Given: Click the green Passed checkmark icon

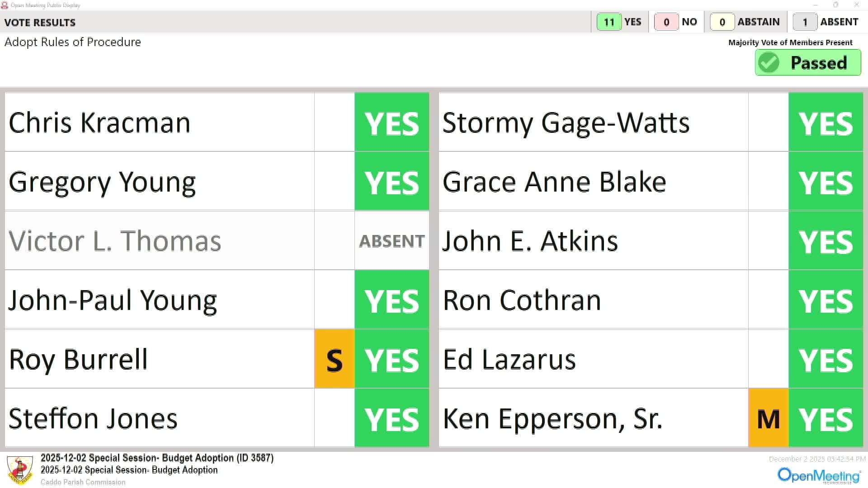Looking at the screenshot, I should (x=769, y=62).
